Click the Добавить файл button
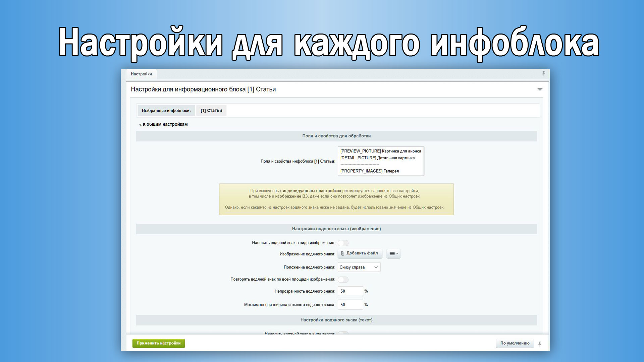Image resolution: width=644 pixels, height=362 pixels. pos(360,253)
